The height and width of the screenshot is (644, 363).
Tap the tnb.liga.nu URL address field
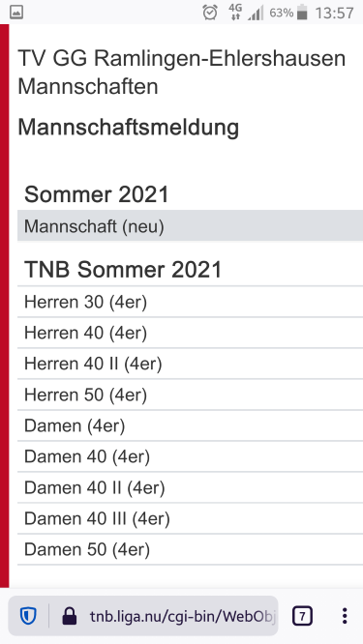pos(180,616)
